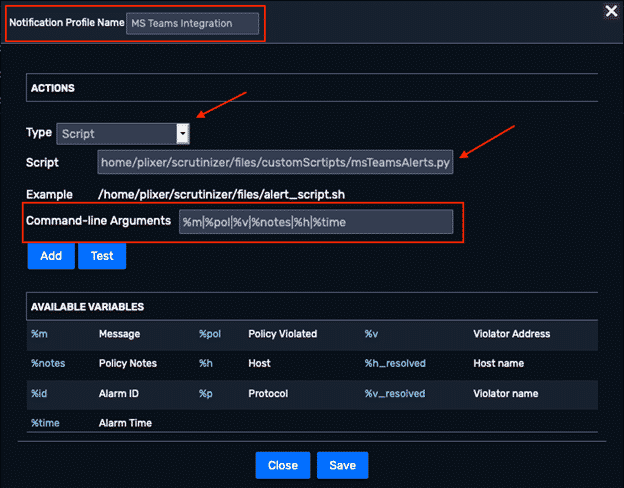
Task: Click the %p variable
Action: pos(205,394)
